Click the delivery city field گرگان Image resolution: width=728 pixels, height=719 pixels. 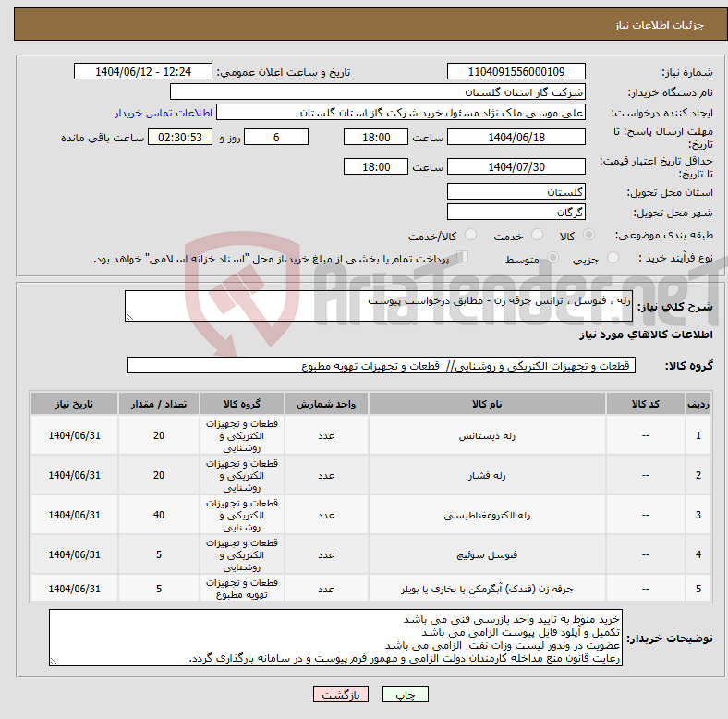tap(516, 212)
